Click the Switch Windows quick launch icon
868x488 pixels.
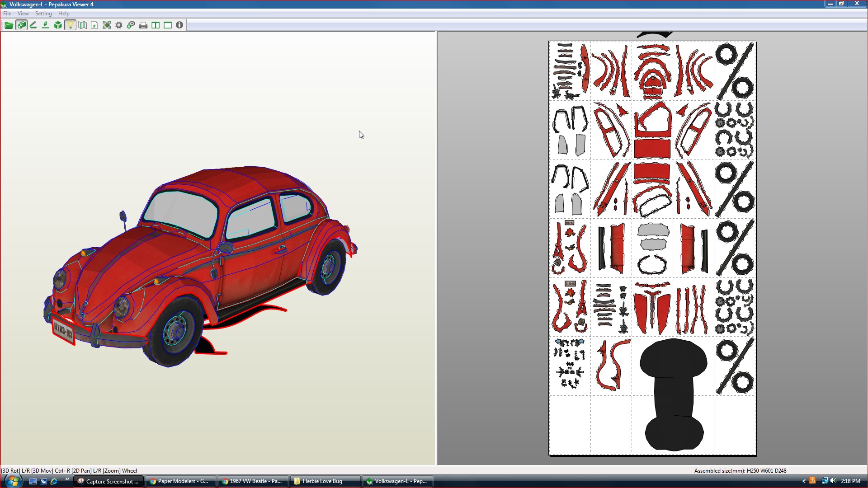click(x=43, y=481)
